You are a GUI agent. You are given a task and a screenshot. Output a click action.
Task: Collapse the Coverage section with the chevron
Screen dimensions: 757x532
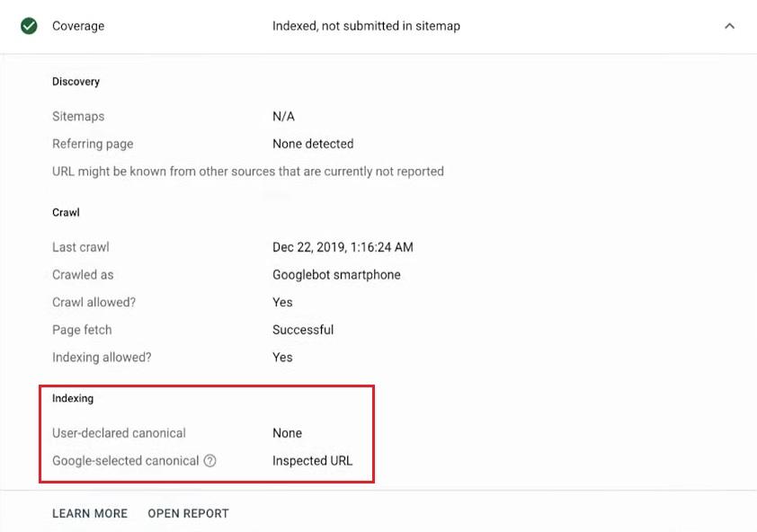[729, 26]
